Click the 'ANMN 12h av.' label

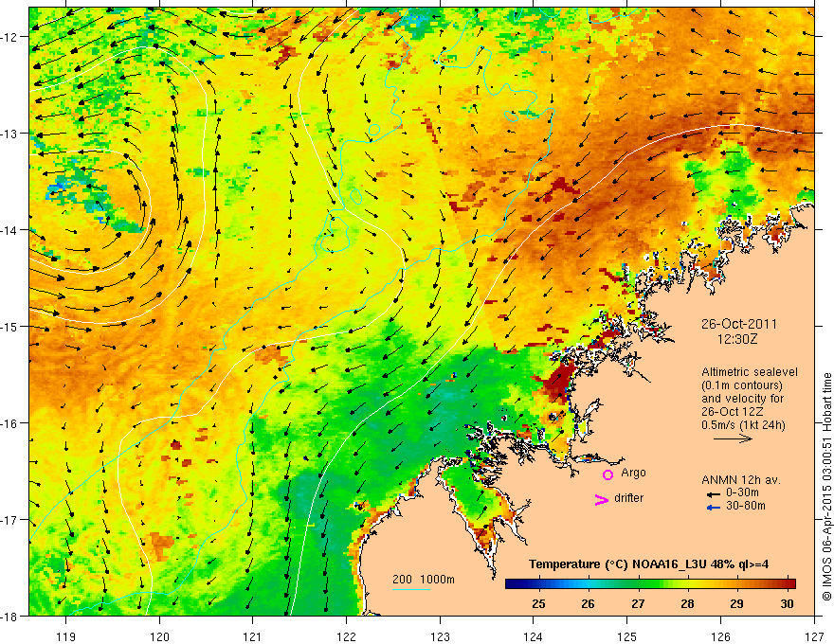pyautogui.click(x=741, y=480)
